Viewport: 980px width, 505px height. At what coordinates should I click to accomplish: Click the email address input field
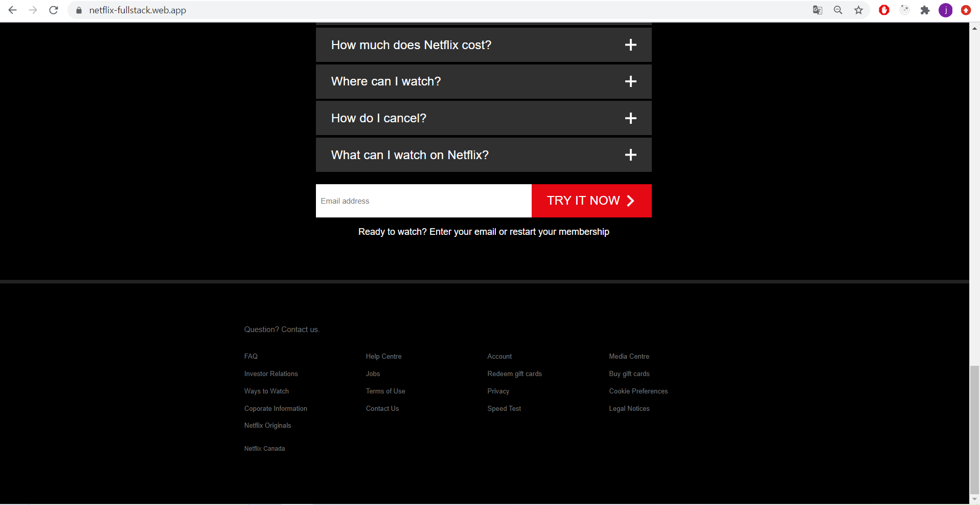[x=423, y=201]
